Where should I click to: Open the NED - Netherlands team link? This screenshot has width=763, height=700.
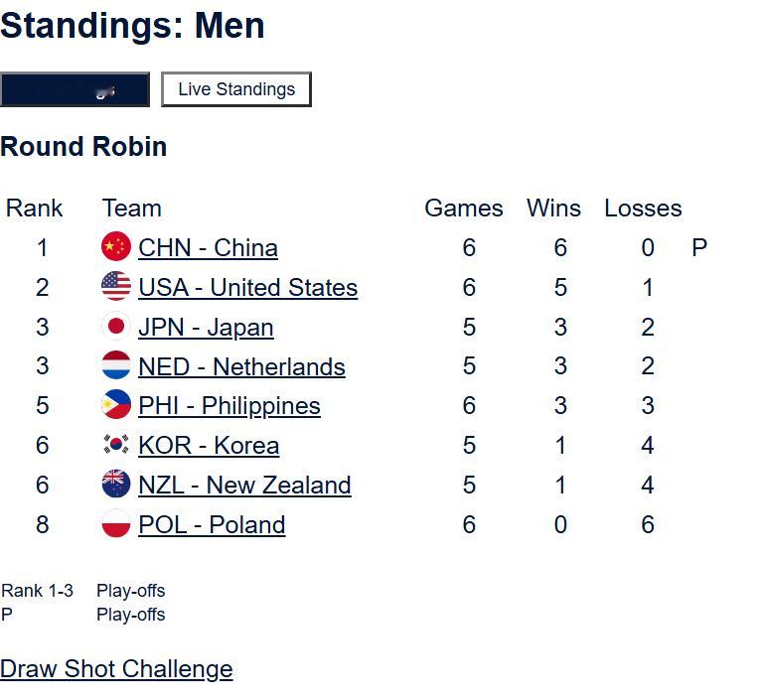pyautogui.click(x=241, y=366)
